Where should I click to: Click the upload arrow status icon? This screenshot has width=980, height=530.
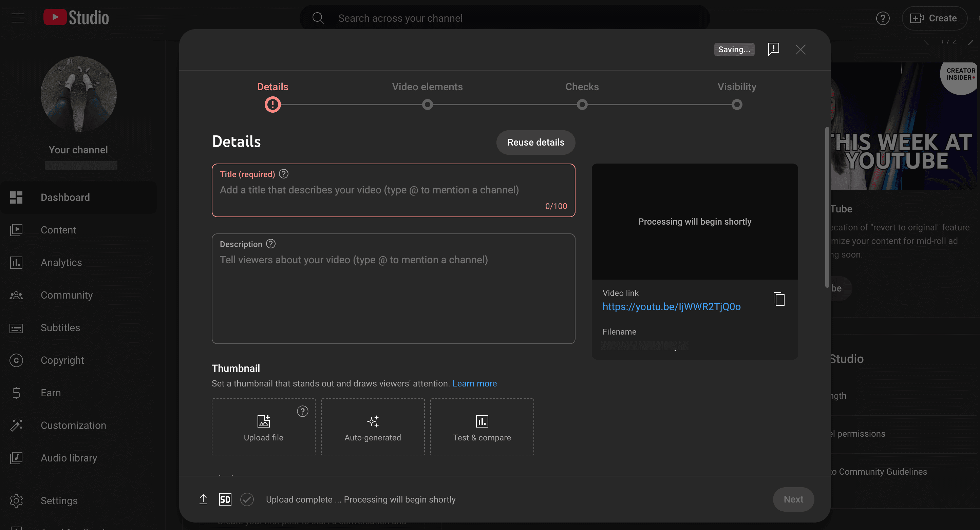(203, 499)
